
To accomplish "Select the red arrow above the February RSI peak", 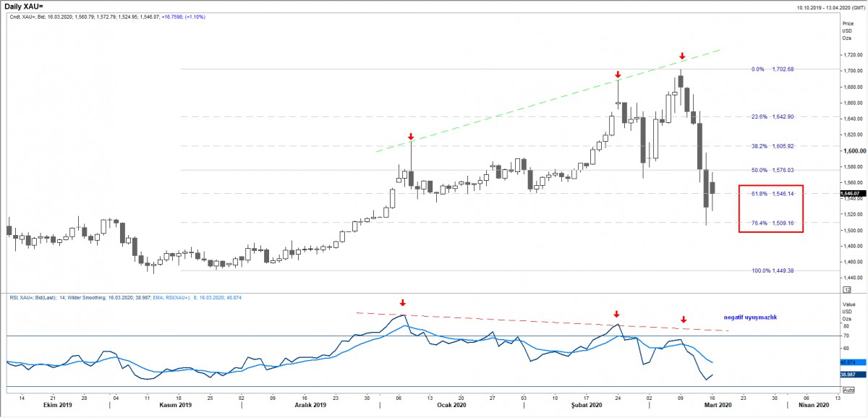I will [616, 314].
